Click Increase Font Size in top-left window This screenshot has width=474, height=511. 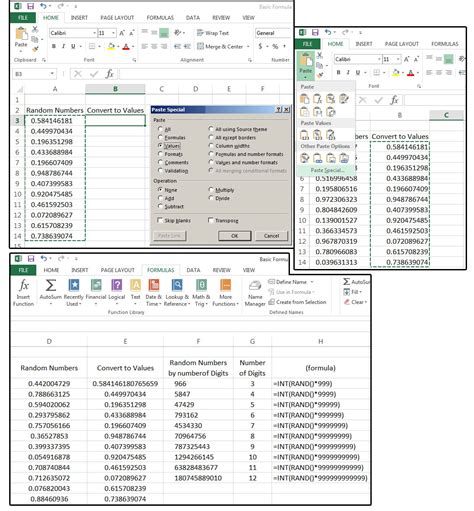[122, 33]
